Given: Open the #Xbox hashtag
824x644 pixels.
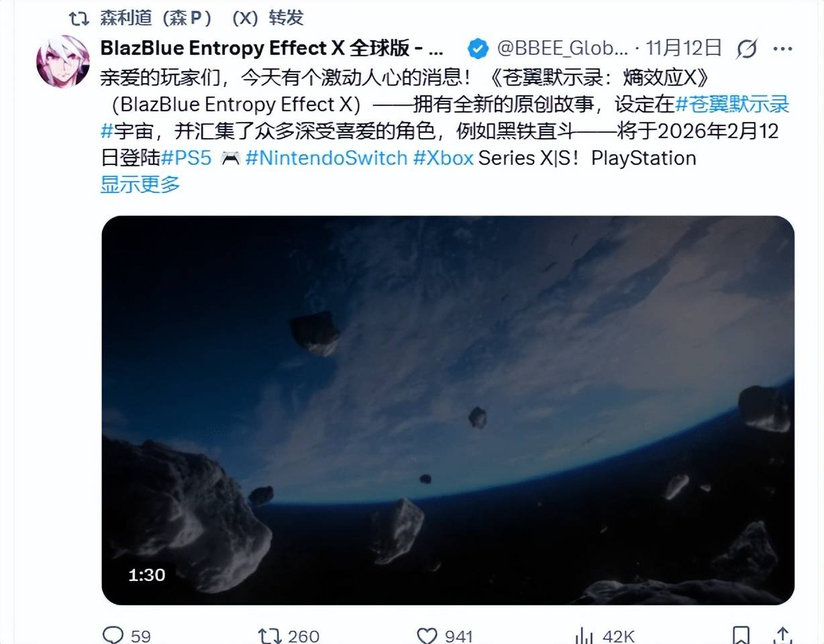Looking at the screenshot, I should (444, 158).
